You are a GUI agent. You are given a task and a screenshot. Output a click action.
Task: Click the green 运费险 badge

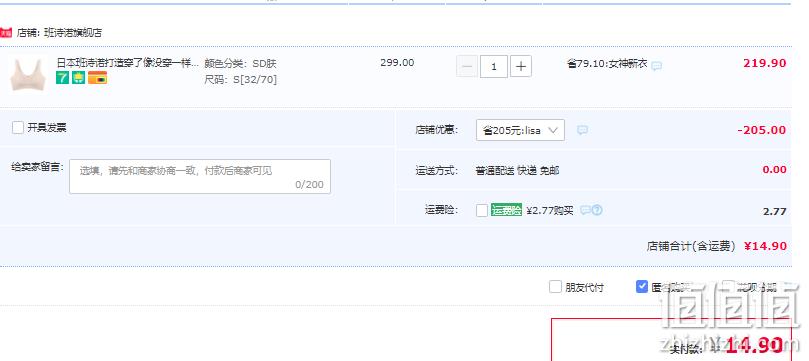507,210
